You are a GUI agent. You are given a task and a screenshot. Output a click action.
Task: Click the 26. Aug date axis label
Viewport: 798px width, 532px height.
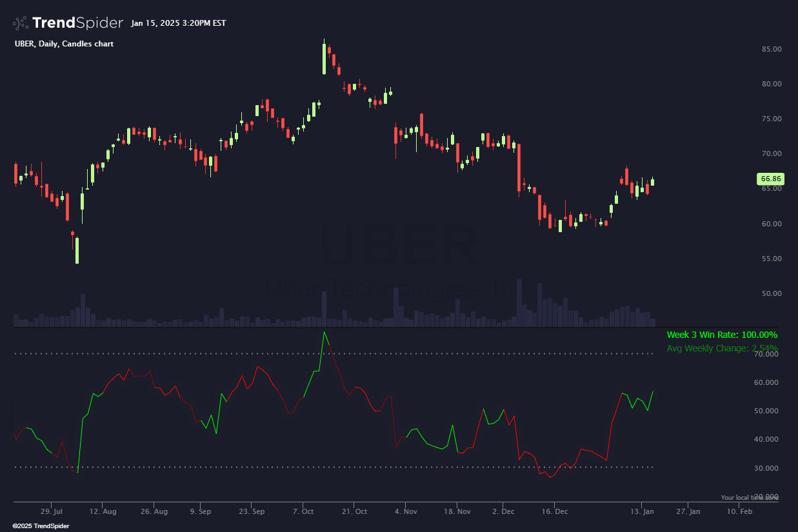(154, 511)
